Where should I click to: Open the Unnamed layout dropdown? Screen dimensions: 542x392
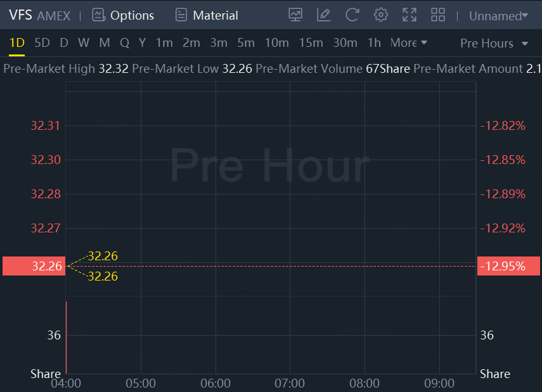[x=498, y=16]
